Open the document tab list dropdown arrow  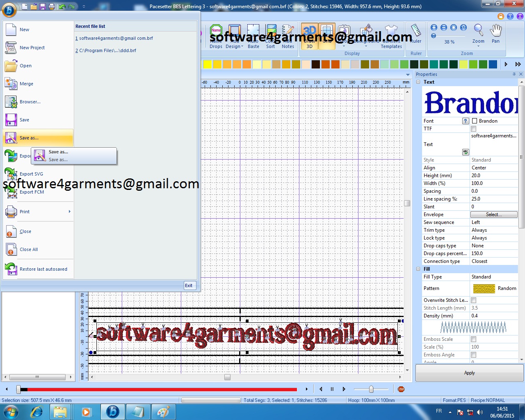[408, 75]
